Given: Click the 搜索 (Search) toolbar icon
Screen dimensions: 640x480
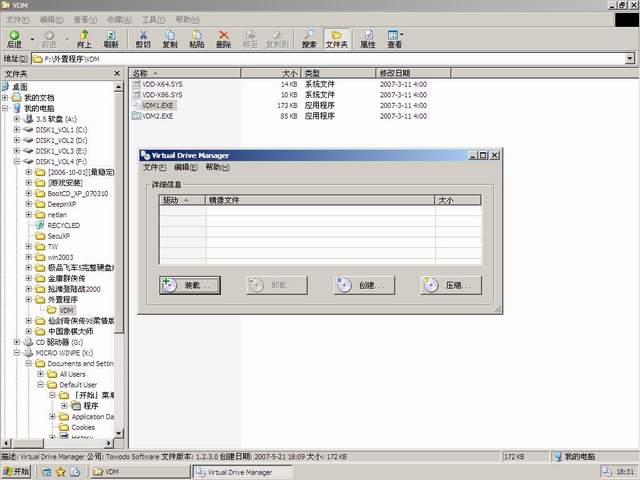Looking at the screenshot, I should tap(309, 39).
